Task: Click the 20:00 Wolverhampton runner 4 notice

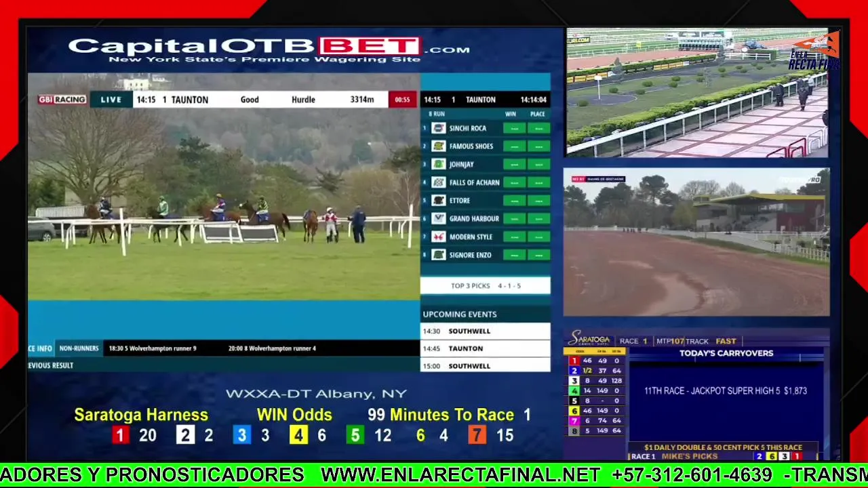Action: coord(272,348)
